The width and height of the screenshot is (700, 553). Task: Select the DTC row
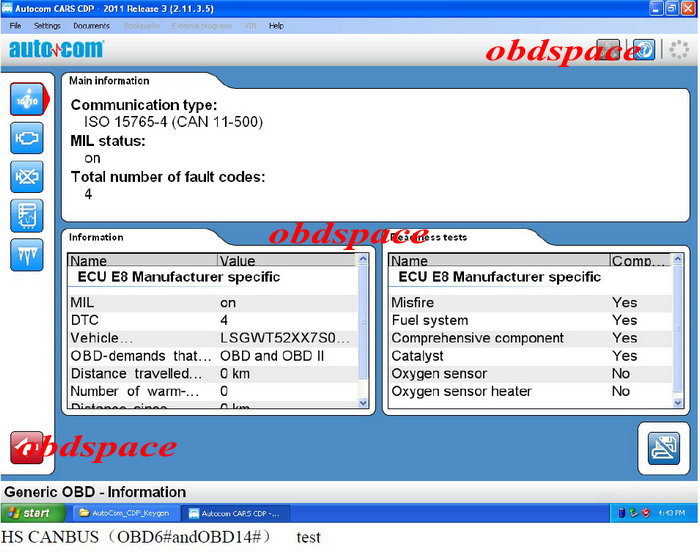tap(213, 320)
